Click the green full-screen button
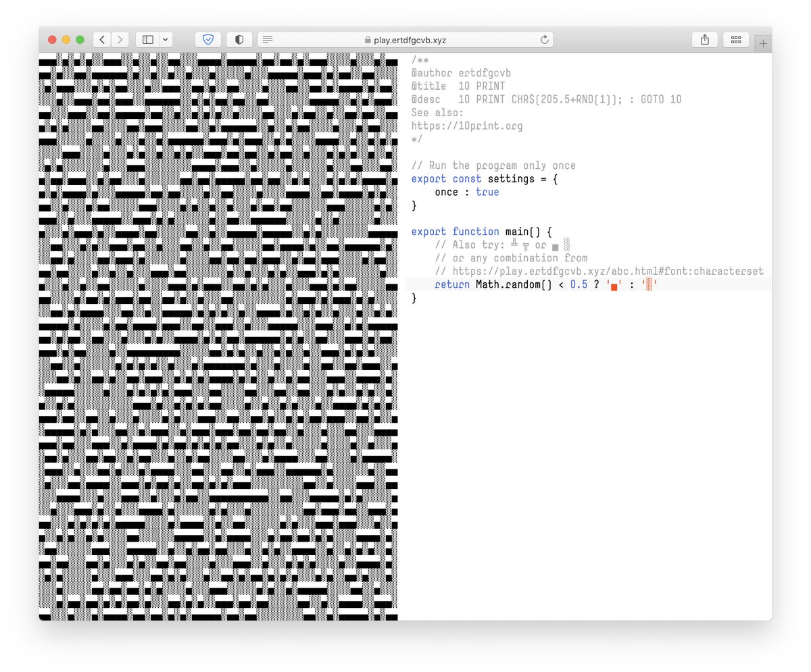The image size is (811, 672). 80,40
